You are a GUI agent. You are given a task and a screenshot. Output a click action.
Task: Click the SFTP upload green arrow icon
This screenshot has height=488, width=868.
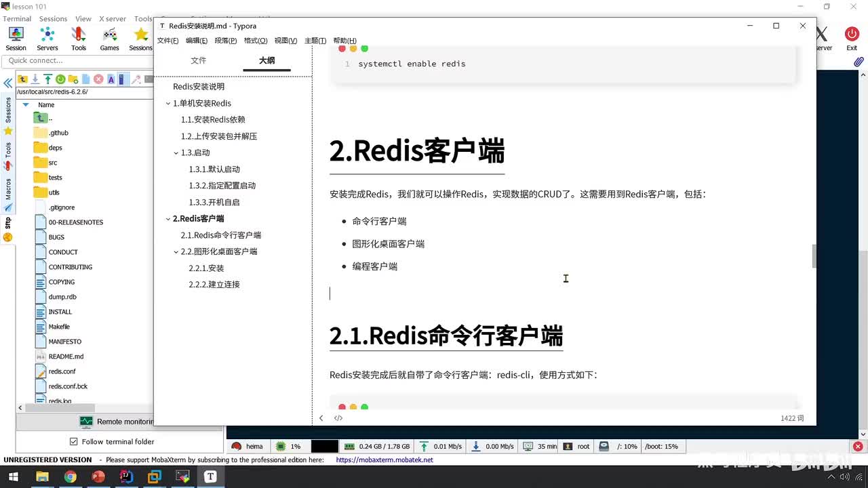point(48,79)
